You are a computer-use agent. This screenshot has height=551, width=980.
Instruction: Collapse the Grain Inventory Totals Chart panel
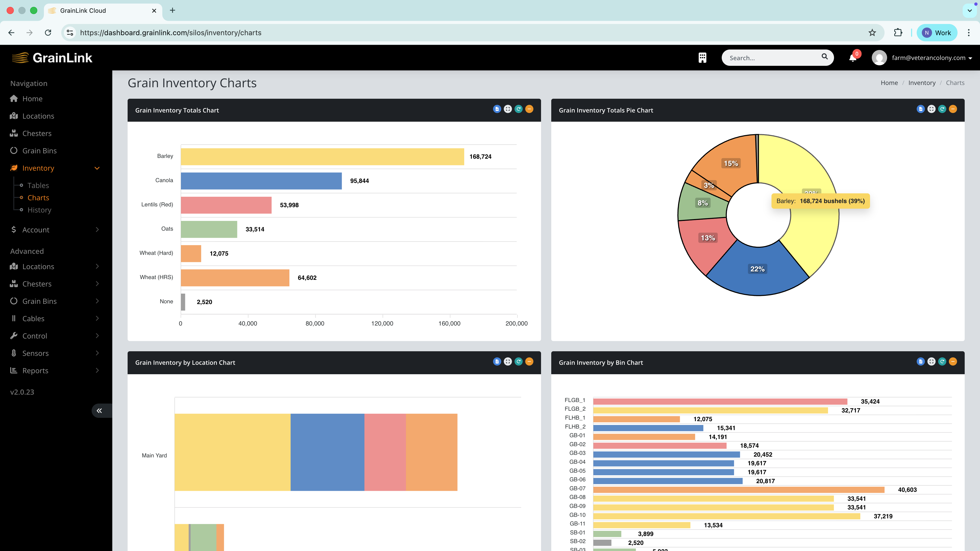(x=529, y=109)
